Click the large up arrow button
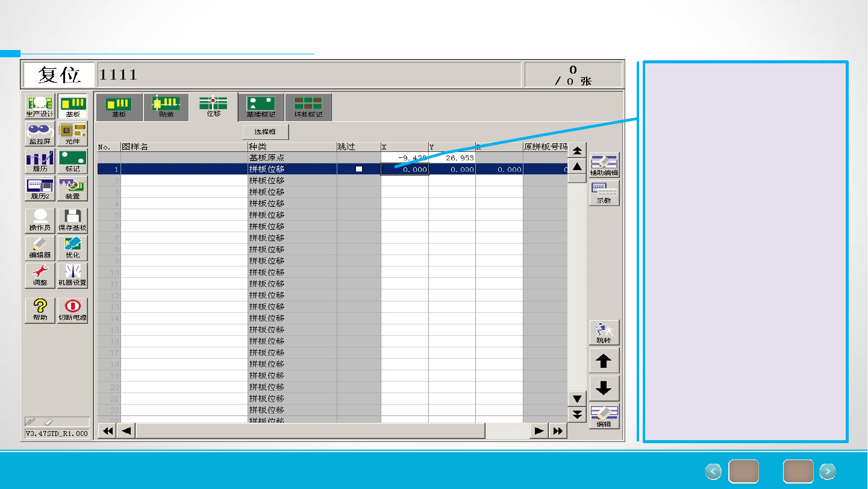 (x=604, y=361)
